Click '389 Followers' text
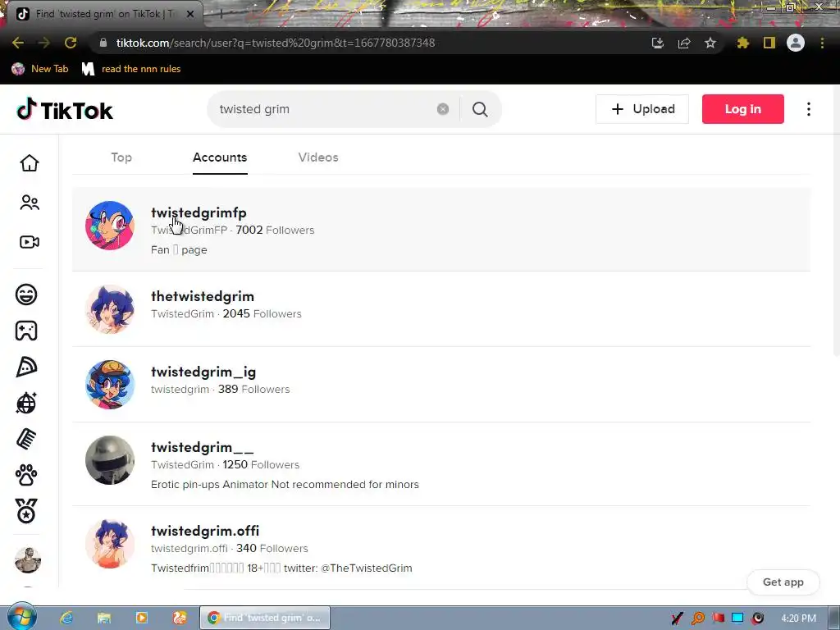840x630 pixels. pyautogui.click(x=254, y=389)
